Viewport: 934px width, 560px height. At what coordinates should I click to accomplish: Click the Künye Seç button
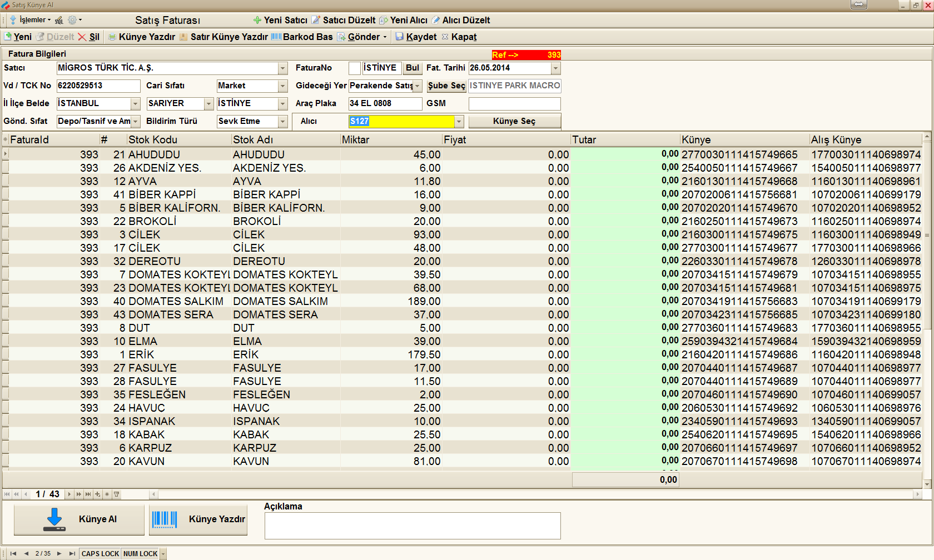[x=514, y=121]
